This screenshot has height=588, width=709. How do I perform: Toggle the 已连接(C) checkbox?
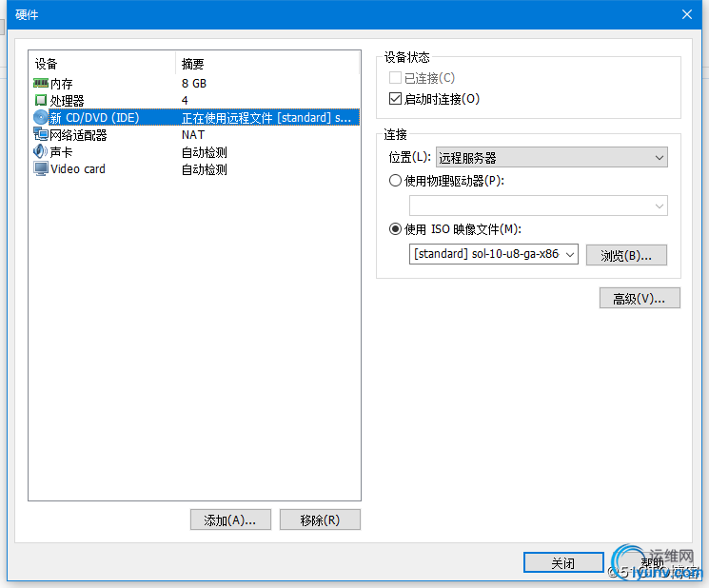(x=395, y=78)
